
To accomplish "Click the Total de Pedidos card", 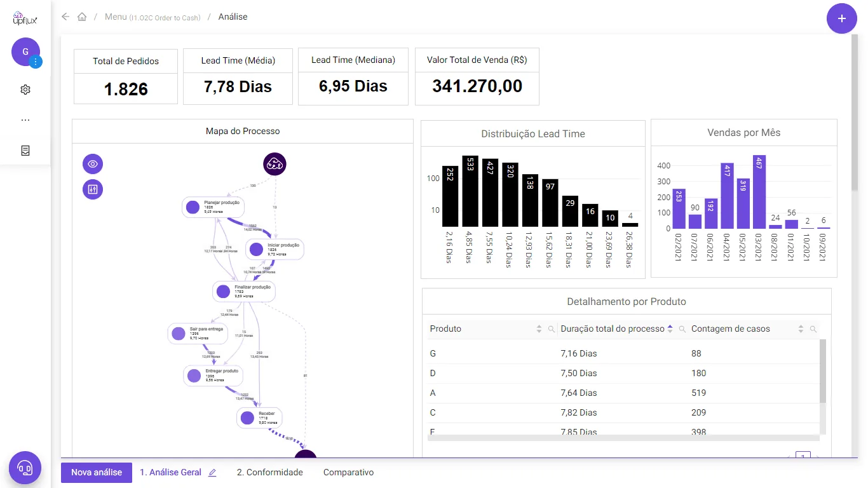I will click(126, 77).
